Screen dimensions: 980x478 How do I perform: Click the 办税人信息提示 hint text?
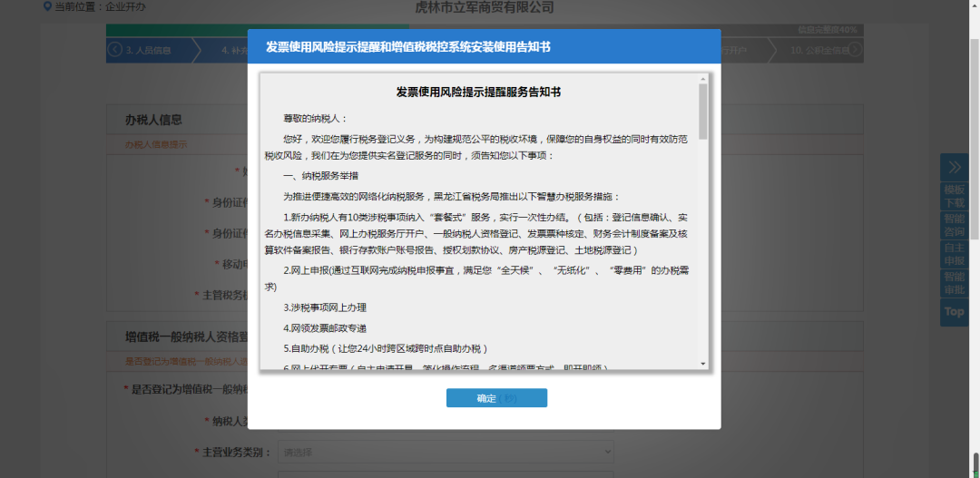[156, 144]
